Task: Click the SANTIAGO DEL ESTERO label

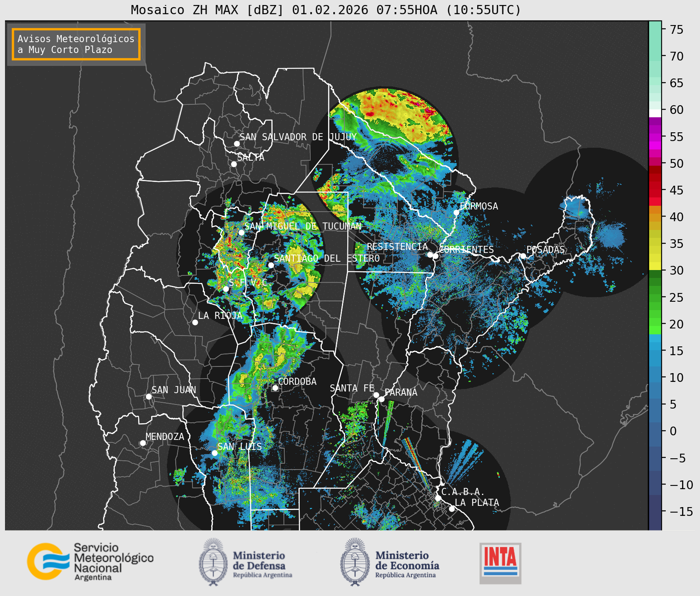Action: point(327,258)
